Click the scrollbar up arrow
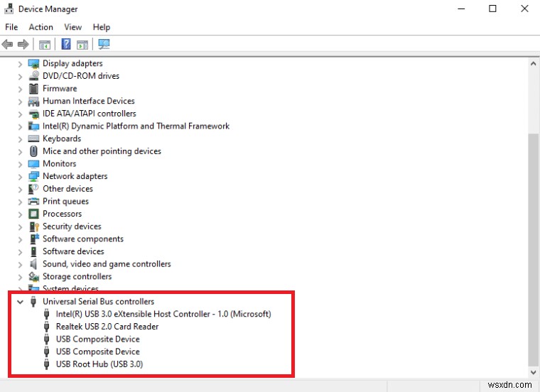The width and height of the screenshot is (540, 392). click(534, 63)
